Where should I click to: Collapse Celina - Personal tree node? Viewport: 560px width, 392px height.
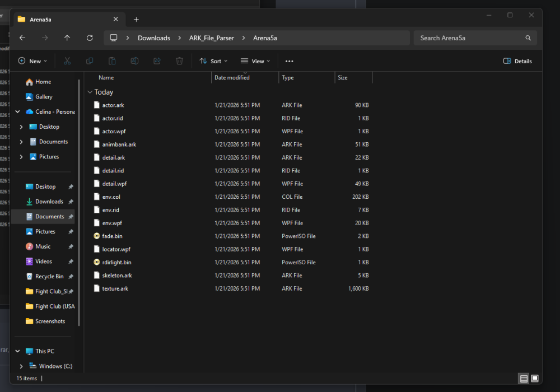[x=17, y=112]
